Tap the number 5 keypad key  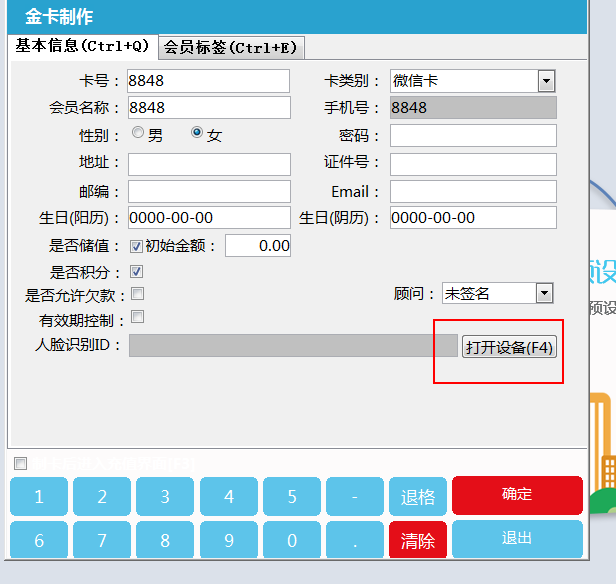292,497
